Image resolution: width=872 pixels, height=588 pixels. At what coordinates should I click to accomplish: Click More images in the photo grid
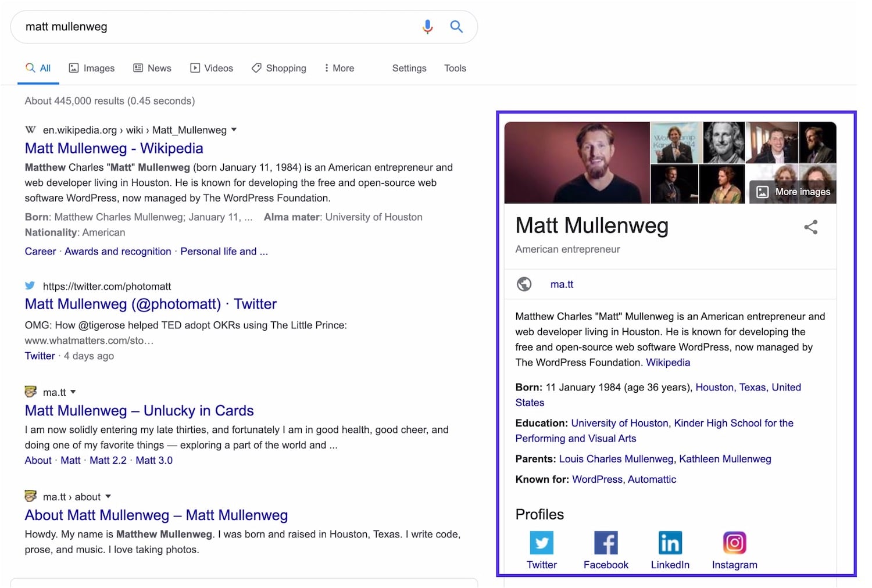pos(794,191)
